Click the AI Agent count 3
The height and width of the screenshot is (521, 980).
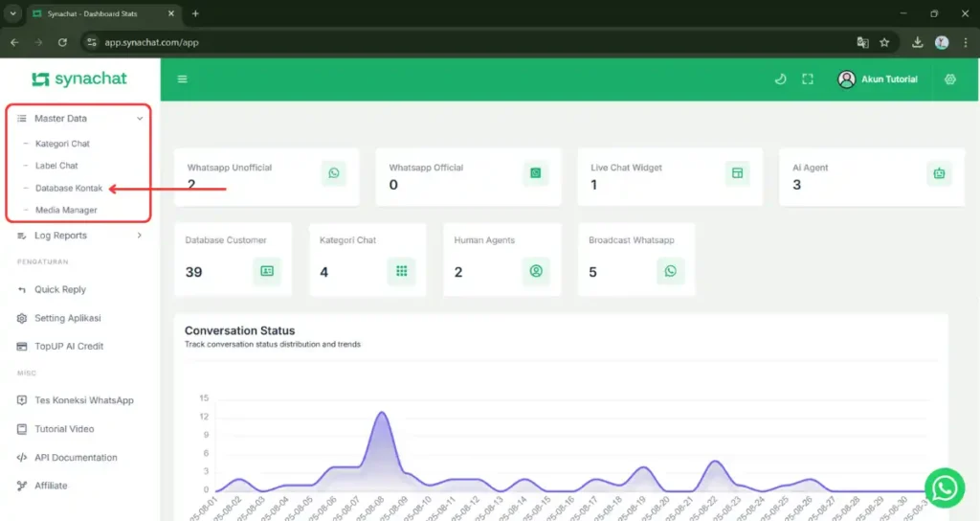[796, 185]
